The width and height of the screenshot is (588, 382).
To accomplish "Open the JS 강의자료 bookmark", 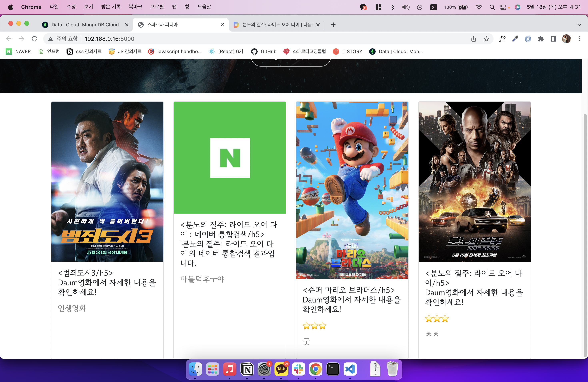I will [125, 52].
